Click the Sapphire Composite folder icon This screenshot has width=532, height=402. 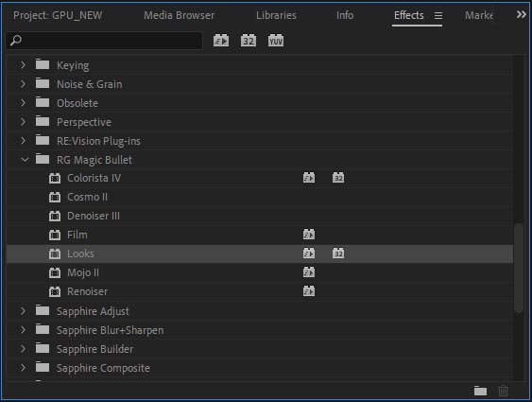pyautogui.click(x=43, y=367)
